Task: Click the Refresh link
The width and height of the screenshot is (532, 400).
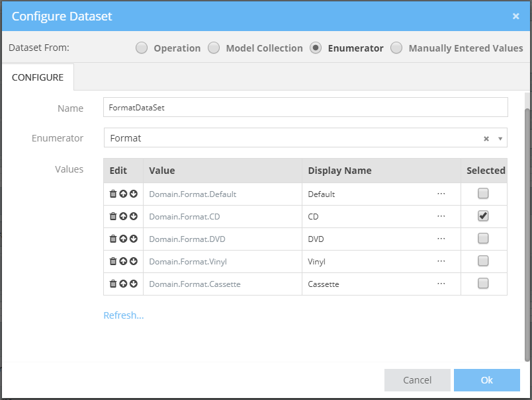Action: point(123,315)
